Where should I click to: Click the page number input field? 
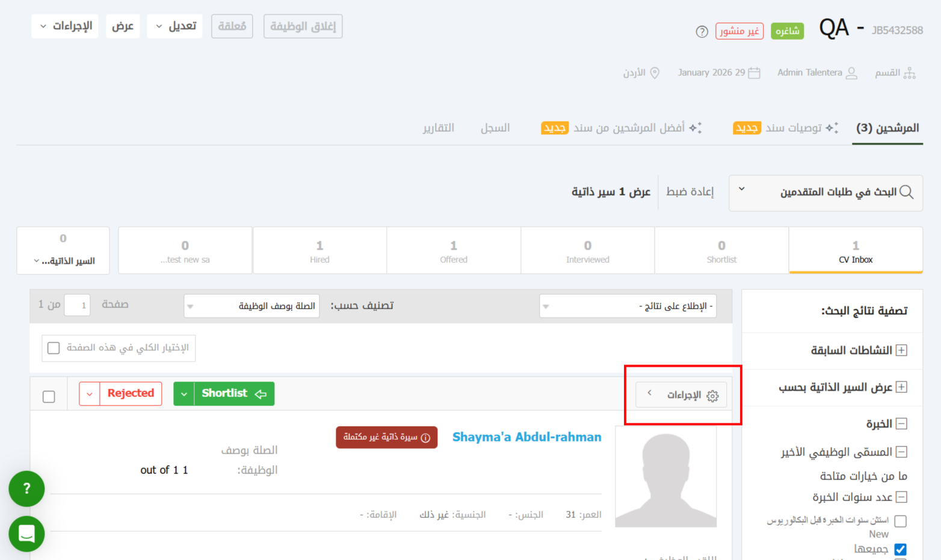[78, 305]
